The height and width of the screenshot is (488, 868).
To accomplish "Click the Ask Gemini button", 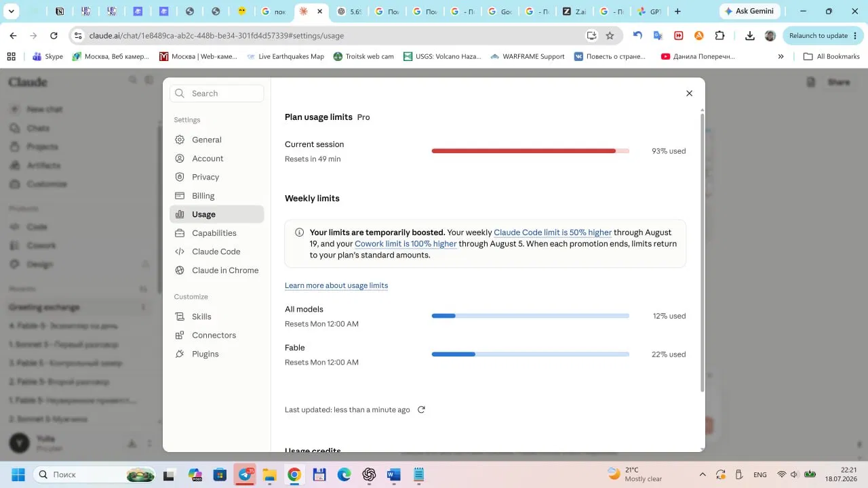I will (x=749, y=11).
